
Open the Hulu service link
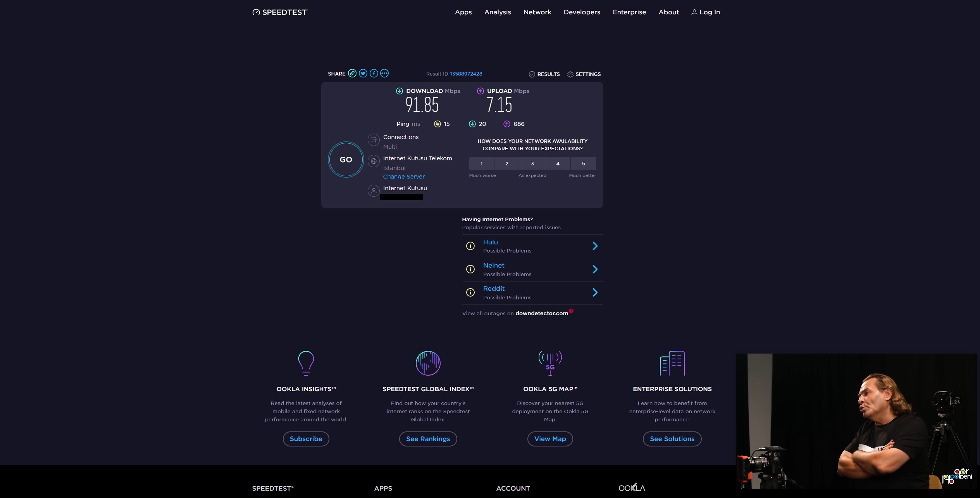point(490,242)
